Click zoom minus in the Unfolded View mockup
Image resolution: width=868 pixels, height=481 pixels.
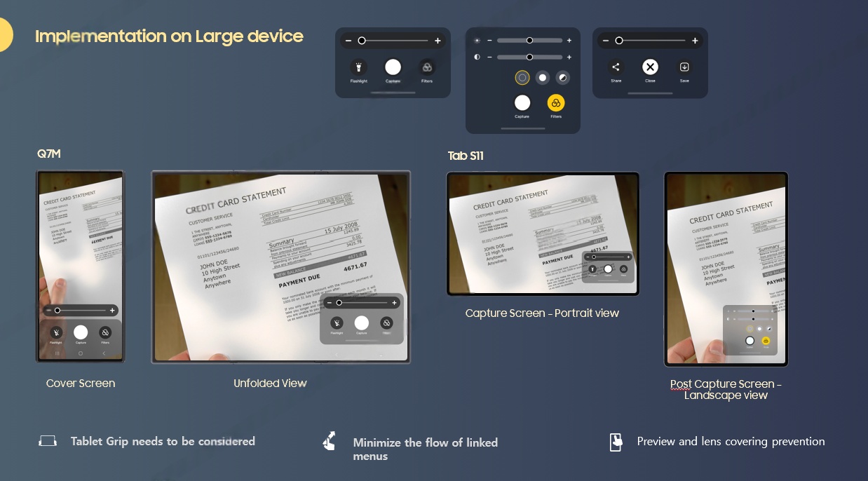329,303
